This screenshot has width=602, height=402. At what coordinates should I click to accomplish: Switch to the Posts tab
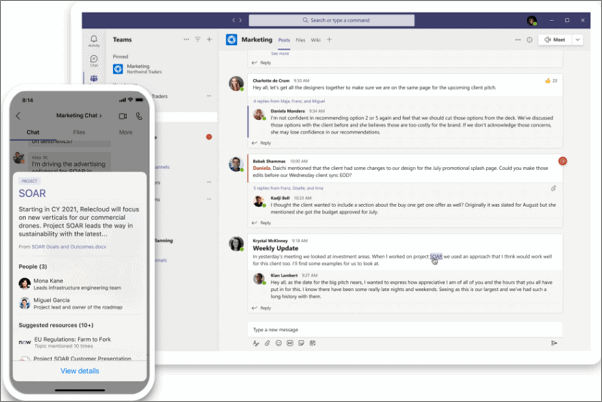click(x=284, y=40)
